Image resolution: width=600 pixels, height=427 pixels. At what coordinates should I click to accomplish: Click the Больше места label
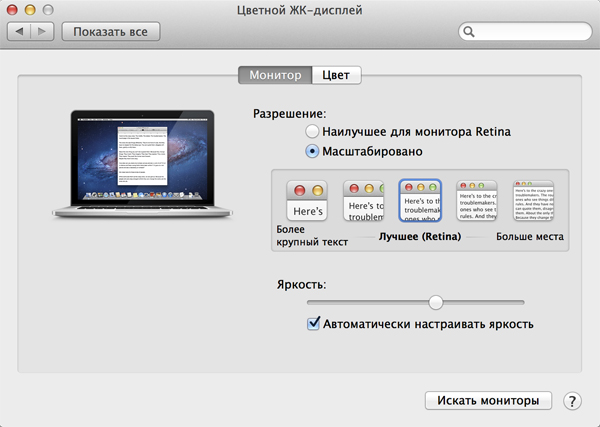point(530,236)
